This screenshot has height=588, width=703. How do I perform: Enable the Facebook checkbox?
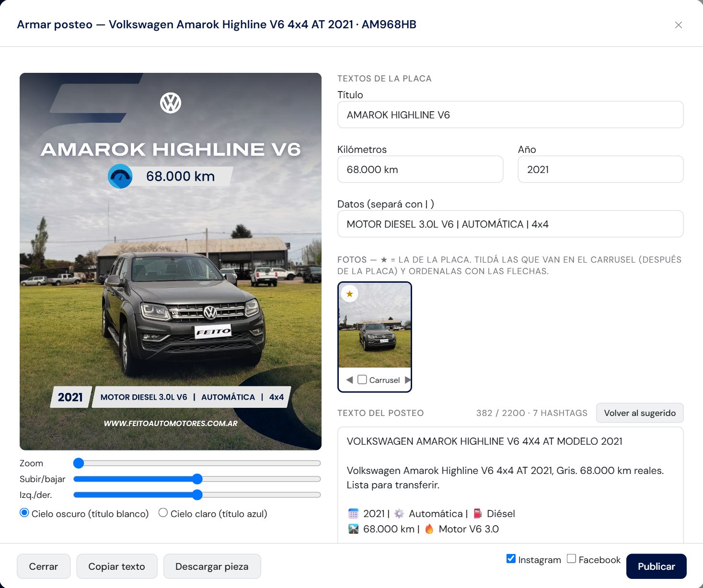click(x=571, y=559)
